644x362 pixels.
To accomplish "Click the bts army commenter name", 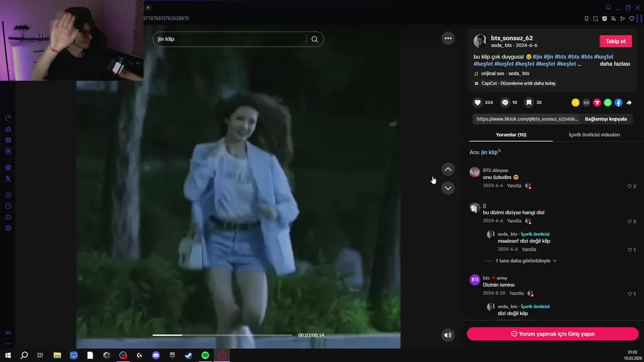I will point(495,278).
